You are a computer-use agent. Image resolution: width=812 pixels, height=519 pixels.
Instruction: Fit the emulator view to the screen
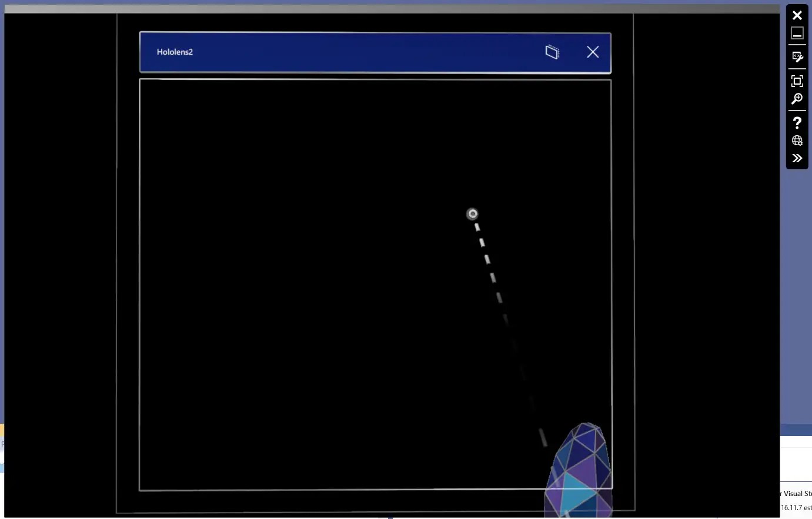tap(797, 81)
